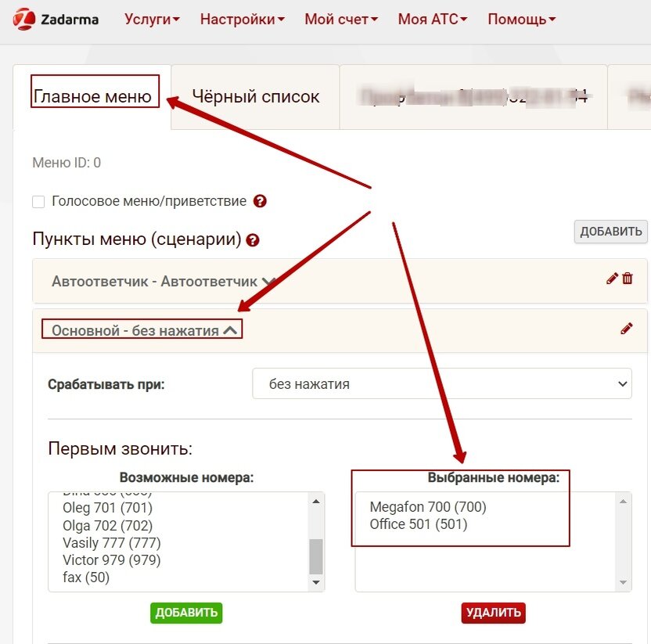Screen dimensions: 651x644
Task: Click the available numbers list scrollbar thumb
Action: pyautogui.click(x=316, y=556)
